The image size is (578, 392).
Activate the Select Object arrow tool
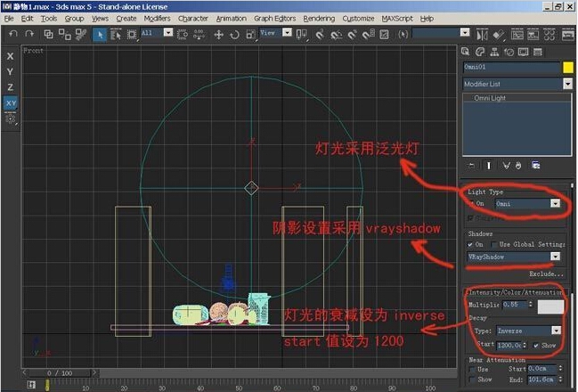click(x=100, y=35)
